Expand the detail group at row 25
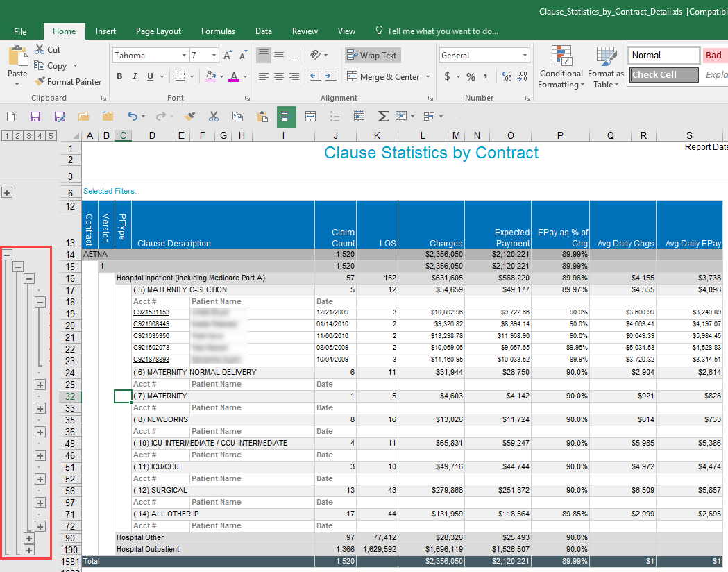This screenshot has width=728, height=572. [40, 385]
